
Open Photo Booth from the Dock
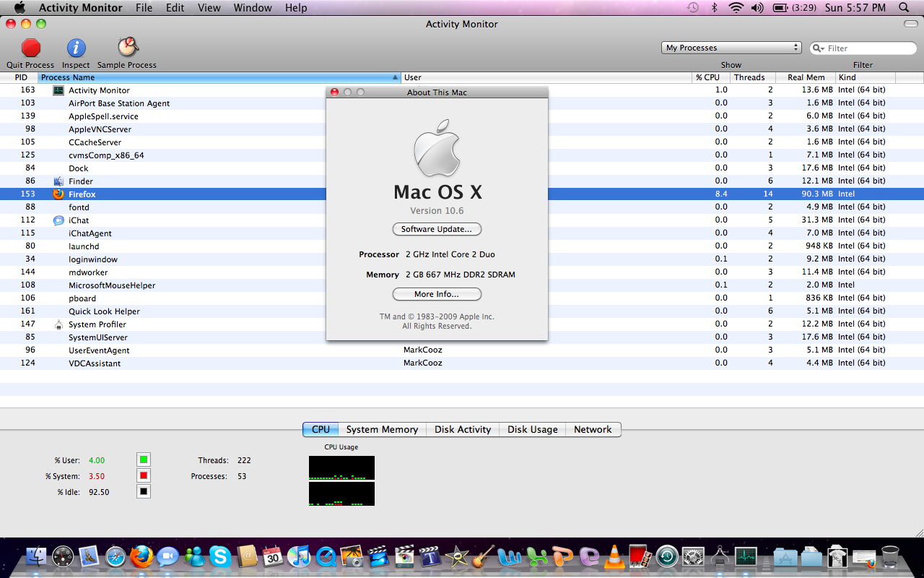click(640, 556)
